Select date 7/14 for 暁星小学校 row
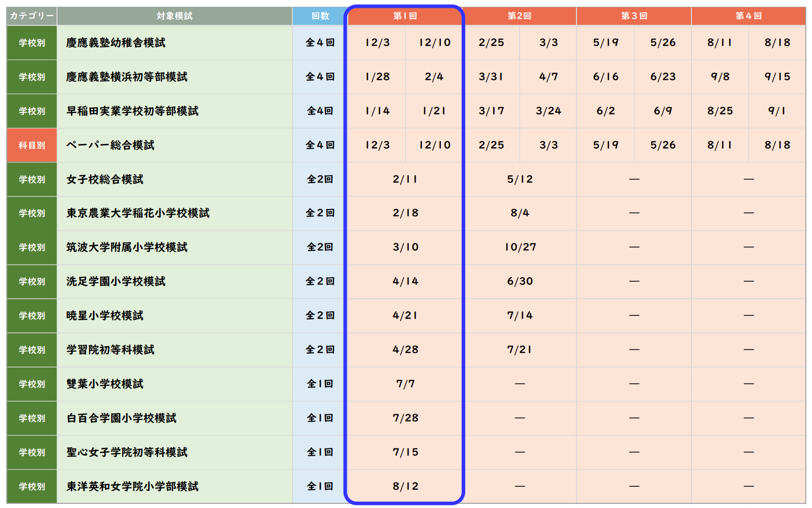Screen dimensions: 812x508 pyautogui.click(x=520, y=316)
